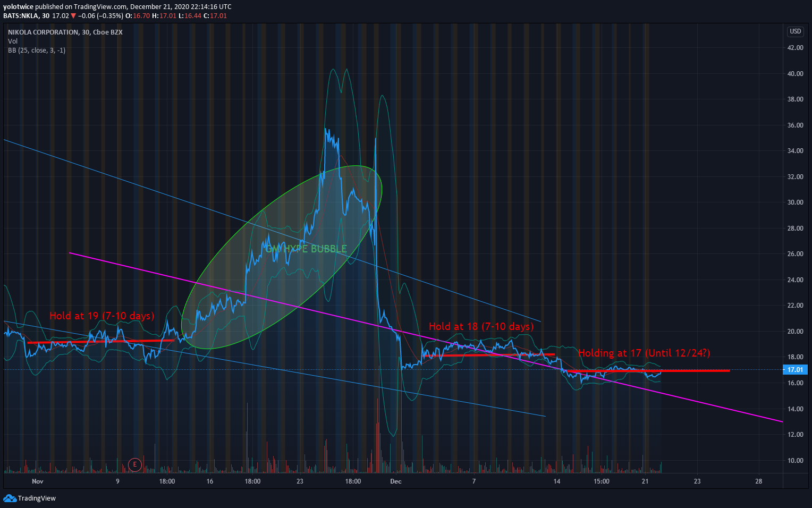Click the earnings 'E' marker circle
The width and height of the screenshot is (812, 508).
[135, 465]
